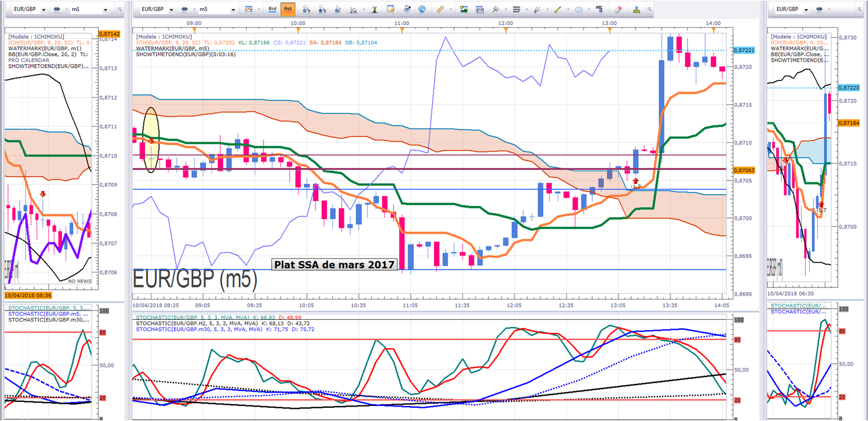This screenshot has height=421, width=868.
Task: Click the eye with arrow icon
Action: [407, 9]
